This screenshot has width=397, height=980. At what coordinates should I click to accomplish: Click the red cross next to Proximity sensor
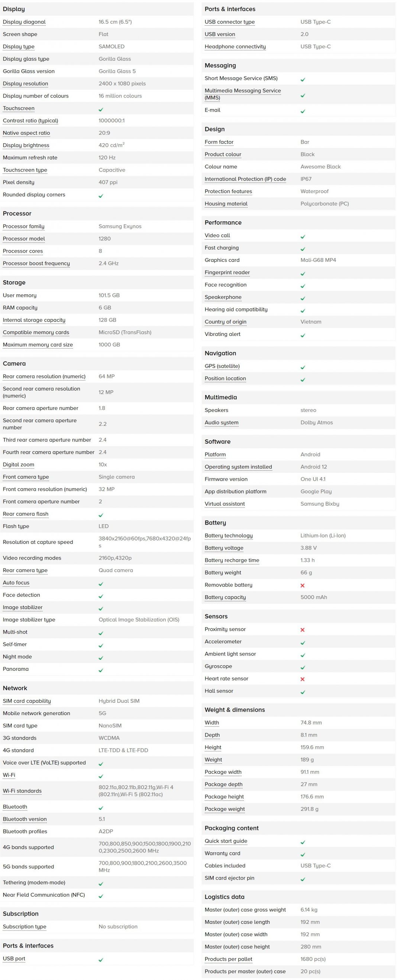302,630
